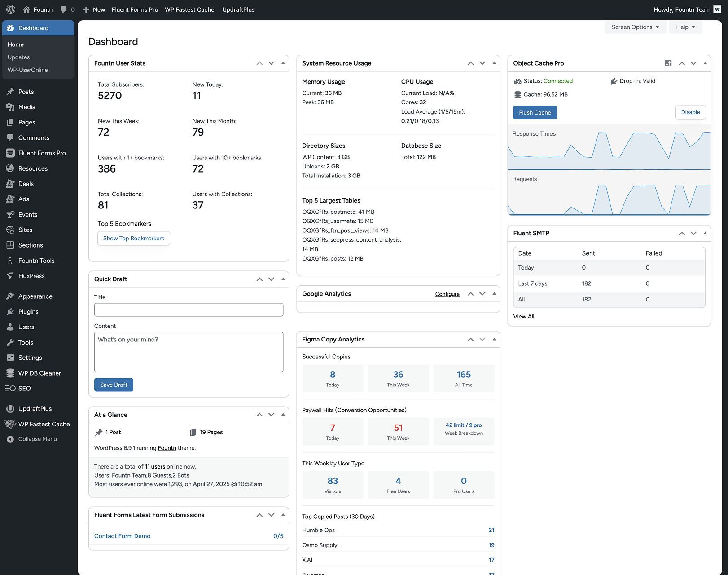Image resolution: width=728 pixels, height=575 pixels.
Task: Open UpdraftPlus in the top admin bar
Action: pos(238,9)
